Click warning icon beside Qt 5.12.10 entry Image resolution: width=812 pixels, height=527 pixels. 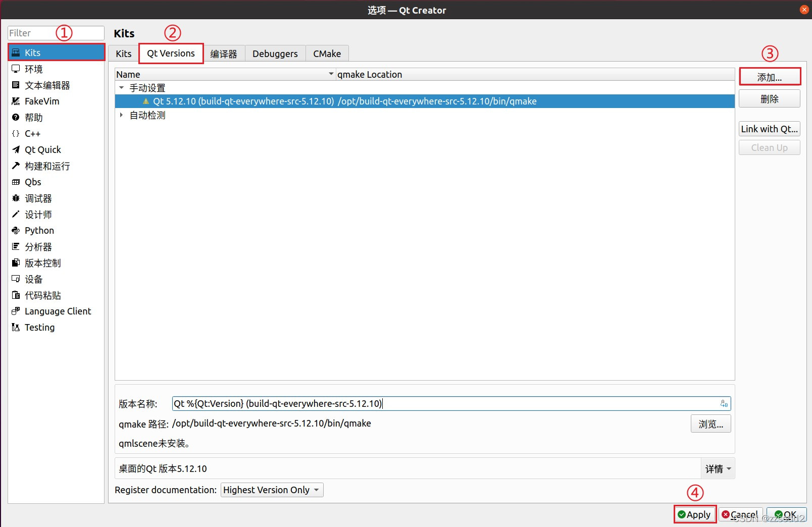pos(146,101)
